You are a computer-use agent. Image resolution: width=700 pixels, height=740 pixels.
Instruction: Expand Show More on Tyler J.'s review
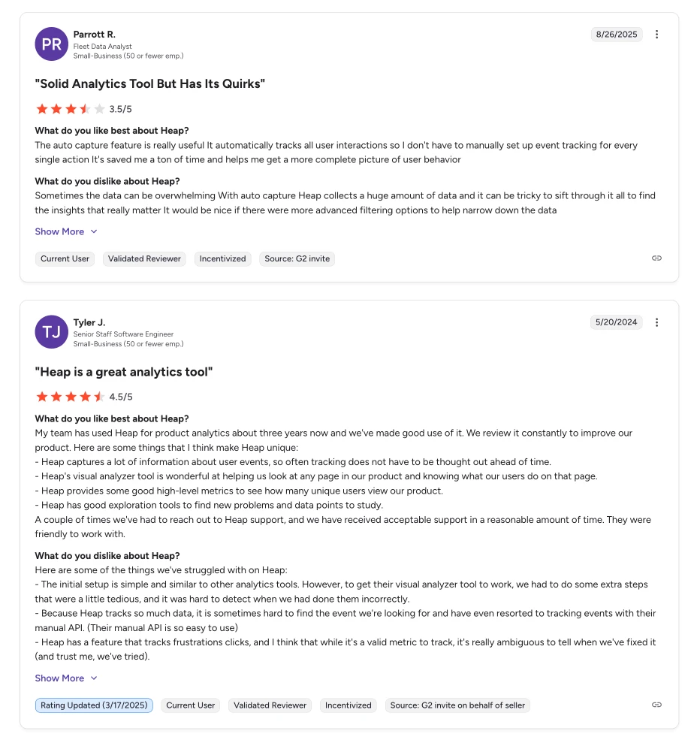pos(60,678)
